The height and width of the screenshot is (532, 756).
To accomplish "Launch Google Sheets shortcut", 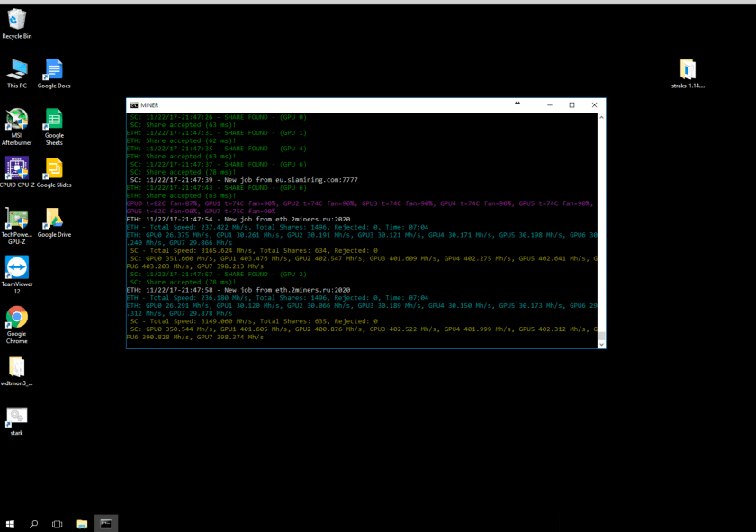I will [x=54, y=120].
